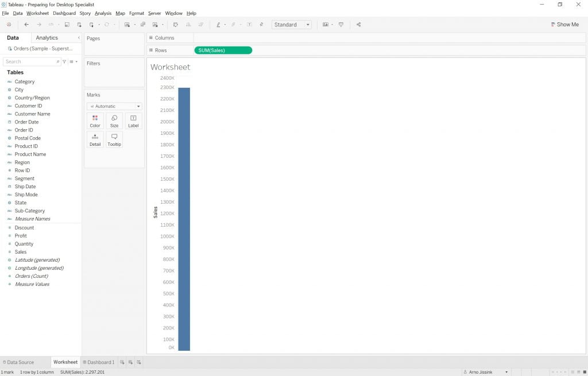Open the Color card in Marks

95,121
